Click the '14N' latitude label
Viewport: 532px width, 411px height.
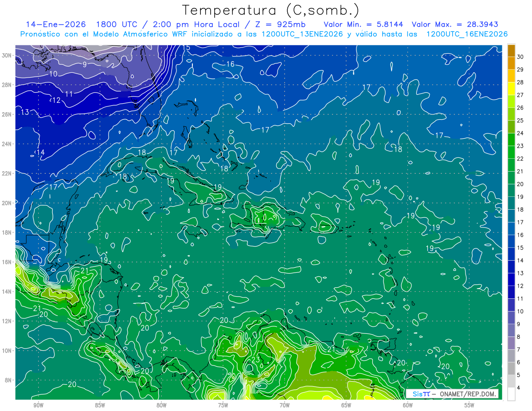7,291
